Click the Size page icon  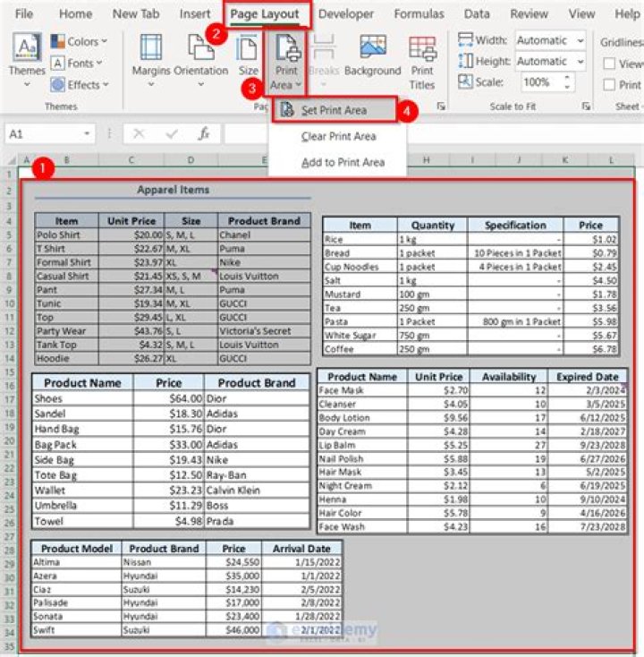(x=248, y=55)
